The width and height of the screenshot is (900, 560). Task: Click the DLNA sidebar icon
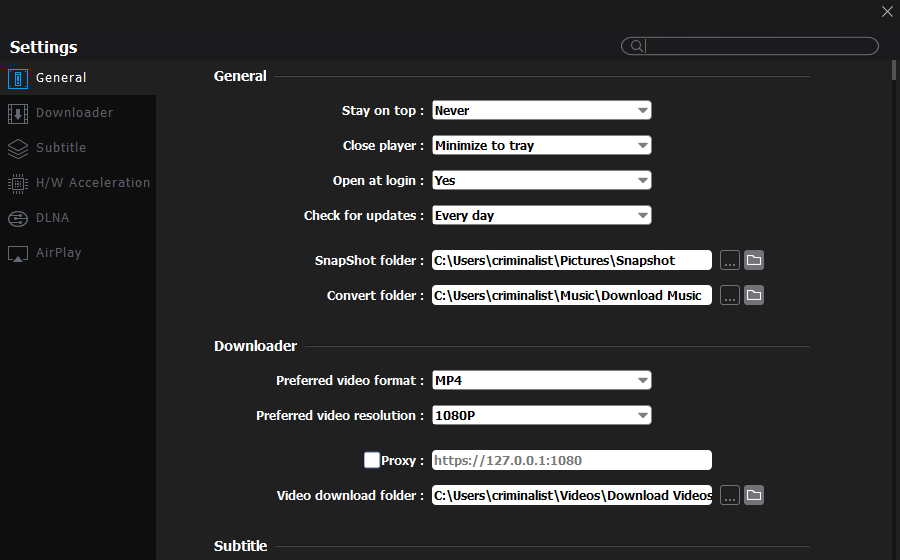(17, 218)
